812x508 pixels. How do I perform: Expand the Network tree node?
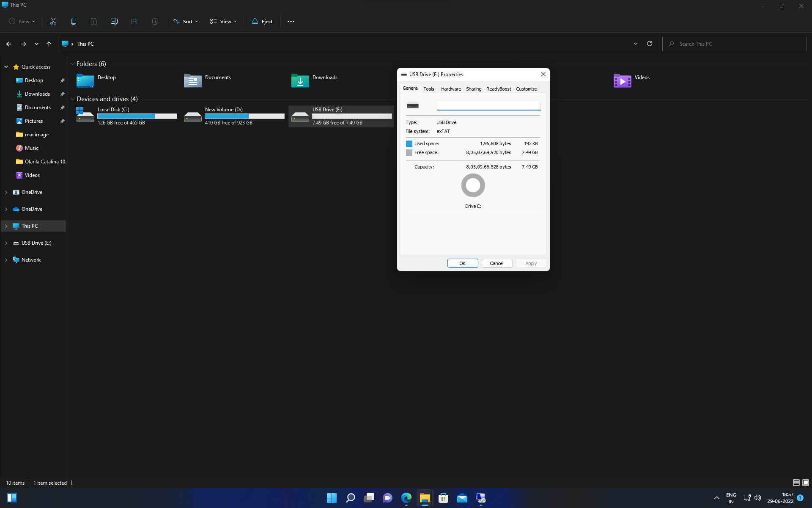[x=6, y=260]
